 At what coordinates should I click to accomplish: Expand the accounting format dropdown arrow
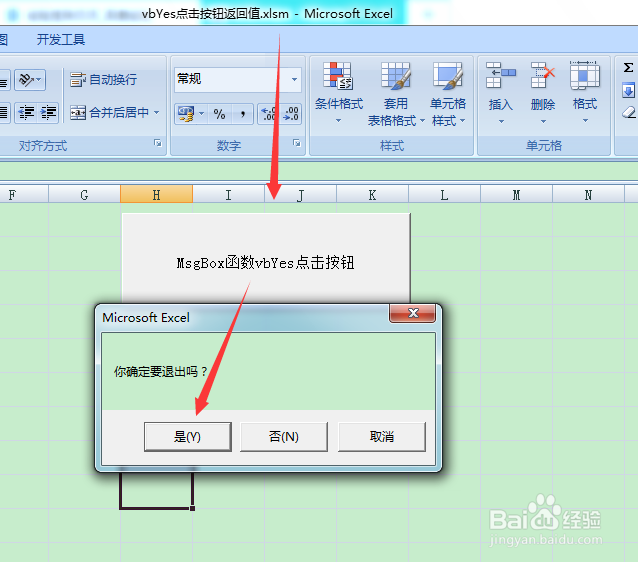click(201, 114)
